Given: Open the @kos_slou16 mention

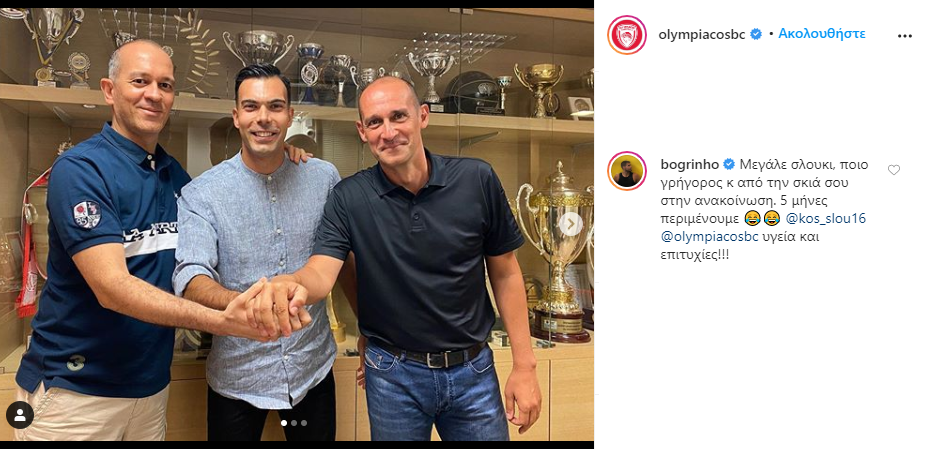Looking at the screenshot, I should point(826,219).
